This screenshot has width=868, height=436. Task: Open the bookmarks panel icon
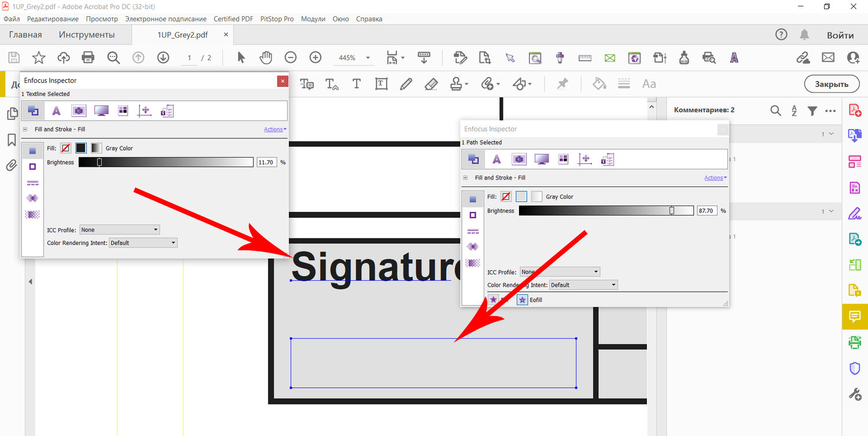[x=11, y=140]
